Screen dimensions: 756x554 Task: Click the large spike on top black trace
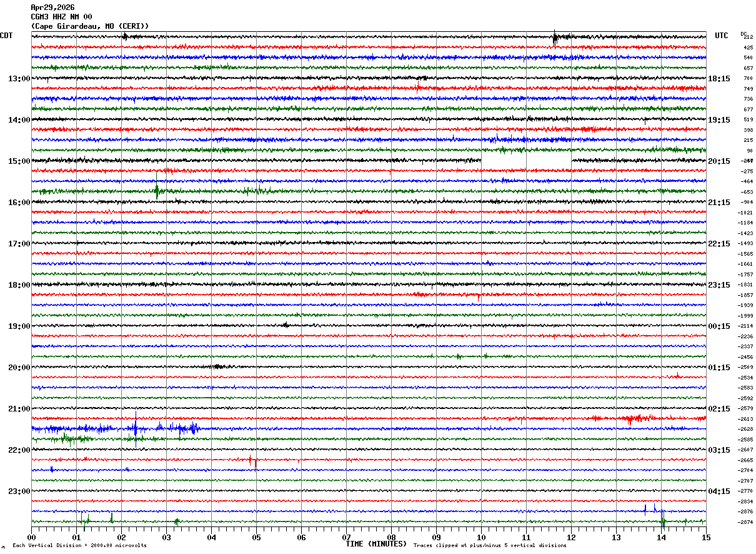pos(554,38)
